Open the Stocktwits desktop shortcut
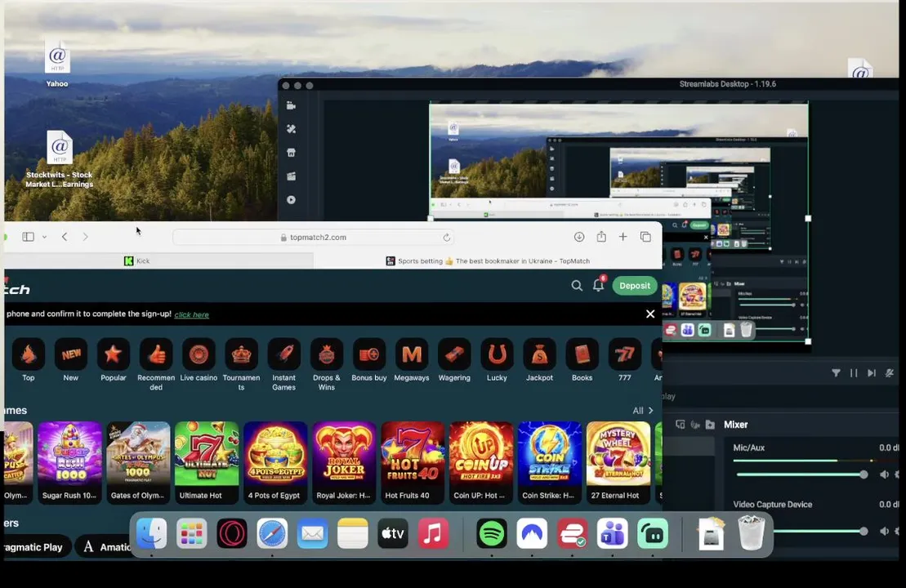Image resolution: width=906 pixels, height=588 pixels. click(59, 160)
